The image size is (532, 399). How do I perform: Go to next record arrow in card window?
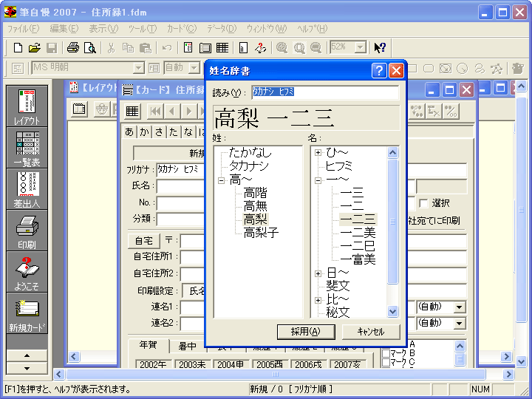pos(188,111)
